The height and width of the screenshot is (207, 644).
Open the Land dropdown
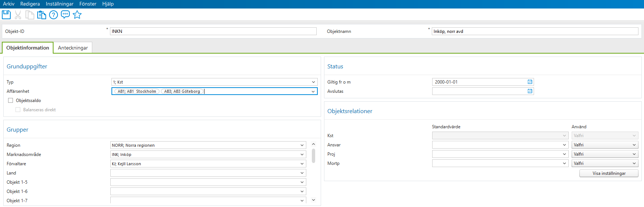point(302,173)
